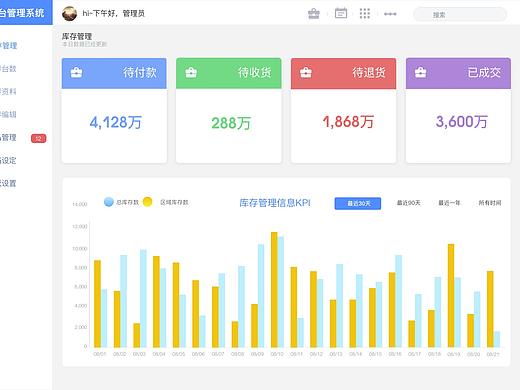This screenshot has height=390, width=520.
Task: Click the light blue bar at 06/03
Action: (143, 299)
